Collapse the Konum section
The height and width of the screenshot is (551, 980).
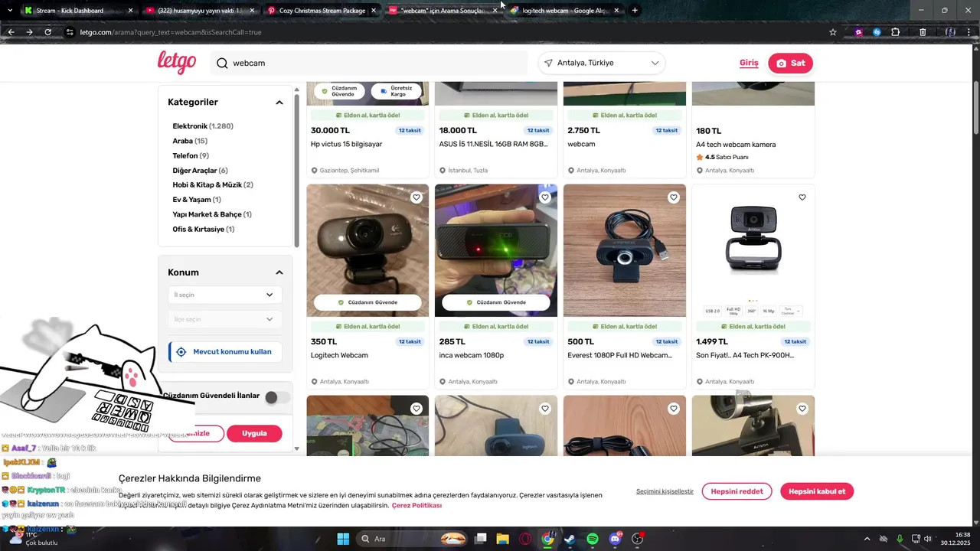point(279,272)
